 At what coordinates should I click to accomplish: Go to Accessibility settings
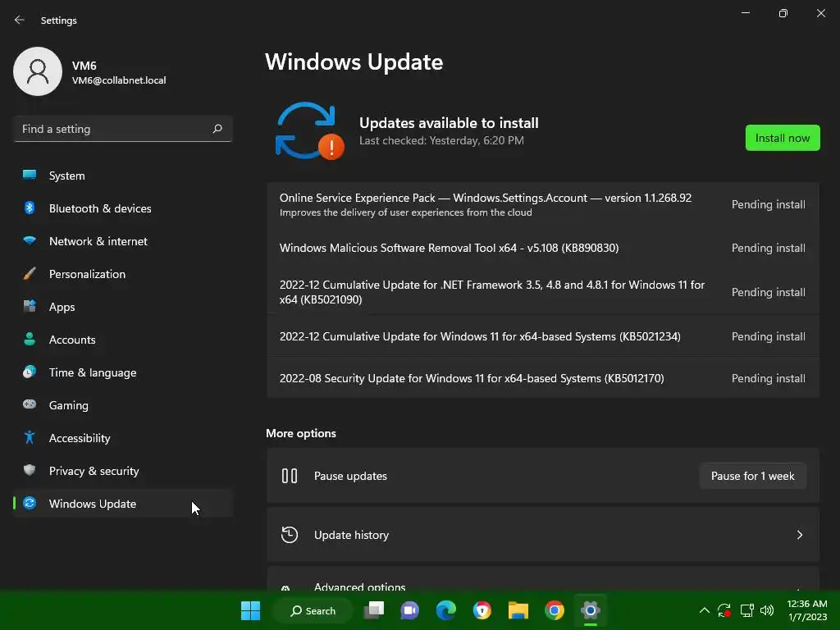click(x=123, y=438)
